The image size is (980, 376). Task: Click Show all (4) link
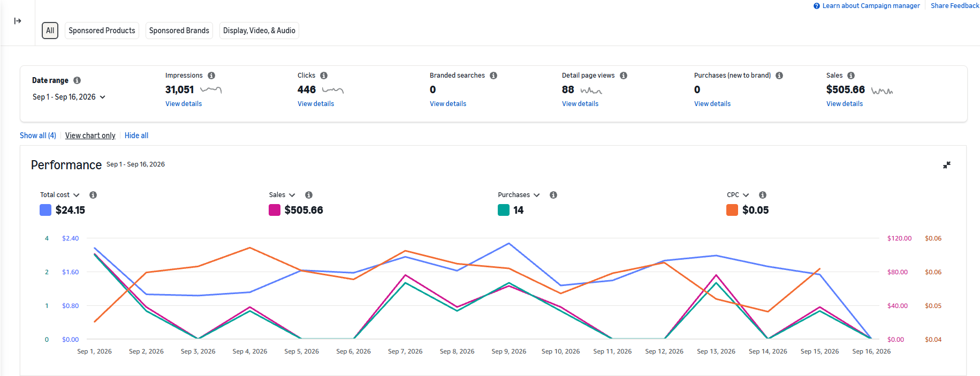[x=38, y=136]
